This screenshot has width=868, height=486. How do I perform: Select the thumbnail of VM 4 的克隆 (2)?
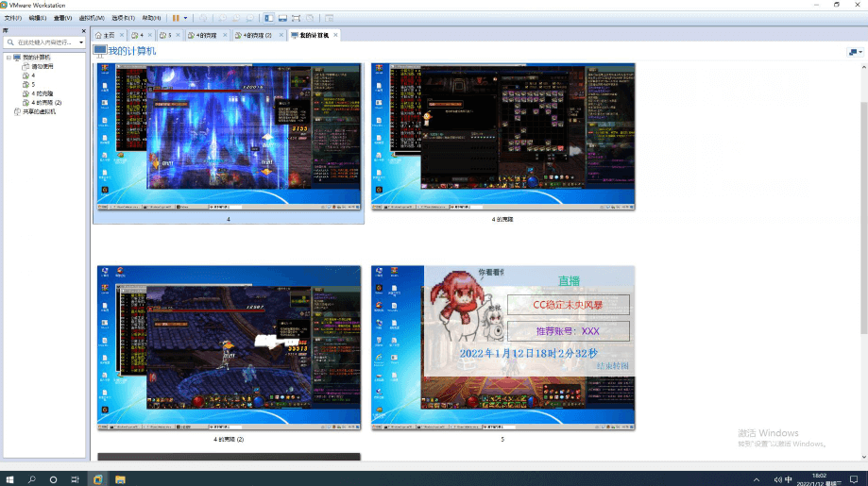(229, 348)
